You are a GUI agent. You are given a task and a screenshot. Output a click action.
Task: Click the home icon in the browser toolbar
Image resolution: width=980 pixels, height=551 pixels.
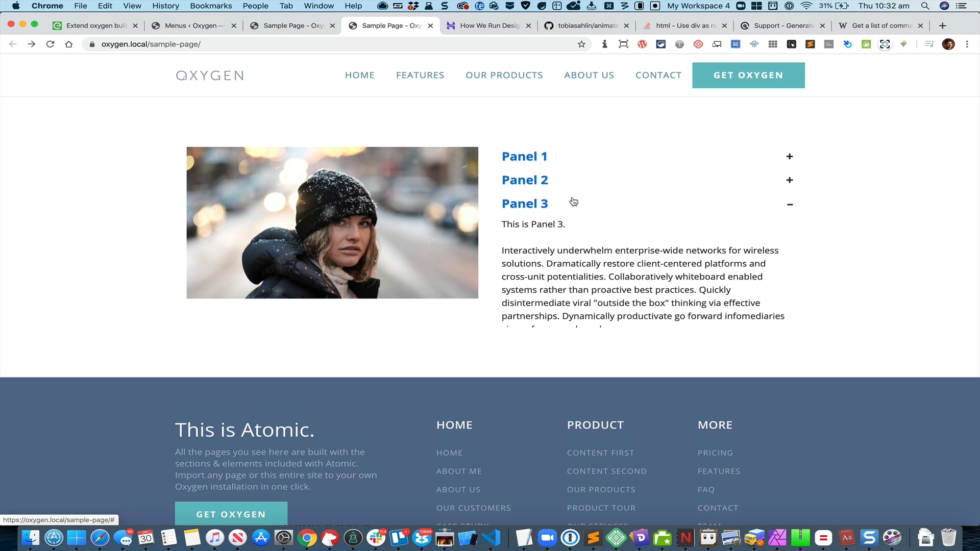69,44
